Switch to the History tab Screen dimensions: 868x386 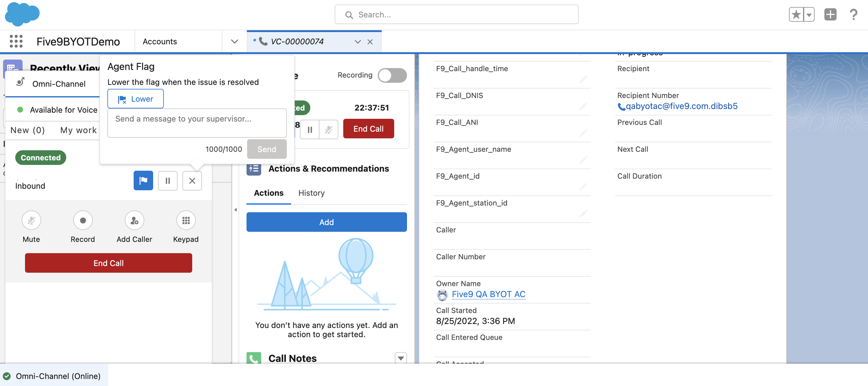tap(311, 193)
